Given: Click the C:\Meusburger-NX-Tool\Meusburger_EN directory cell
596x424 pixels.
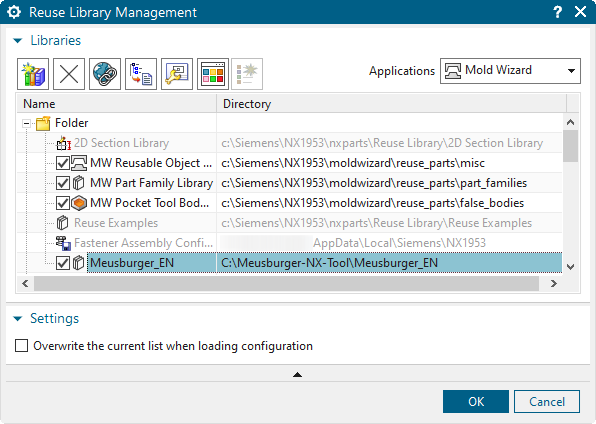Looking at the screenshot, I should (389, 263).
